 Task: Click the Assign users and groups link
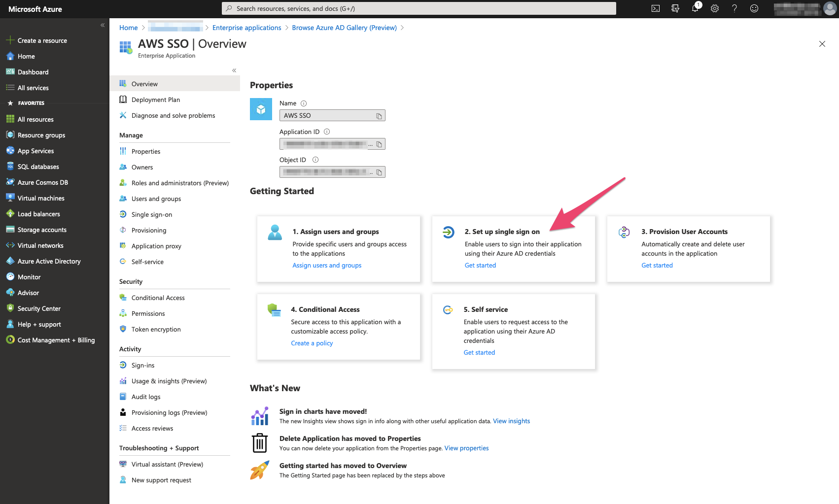point(327,265)
